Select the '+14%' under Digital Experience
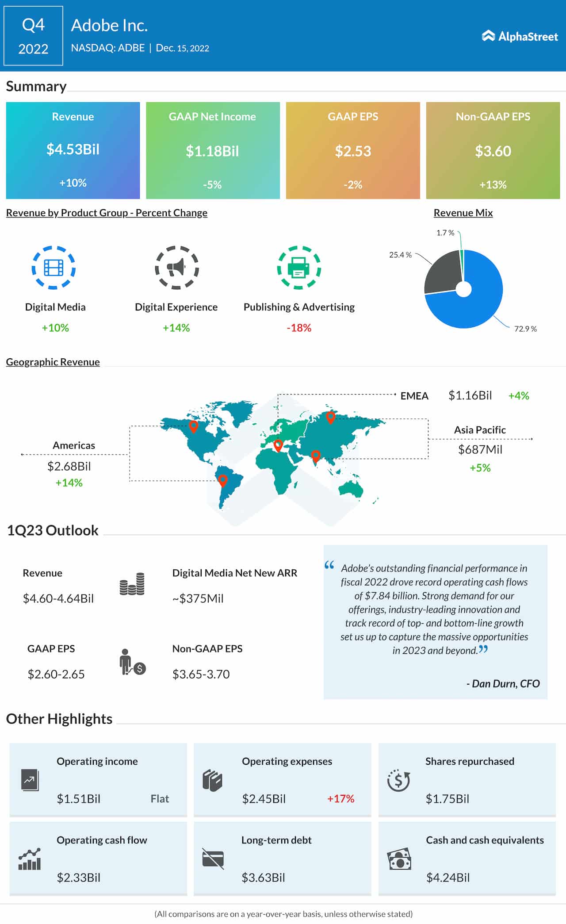This screenshot has height=924, width=566. (x=176, y=328)
